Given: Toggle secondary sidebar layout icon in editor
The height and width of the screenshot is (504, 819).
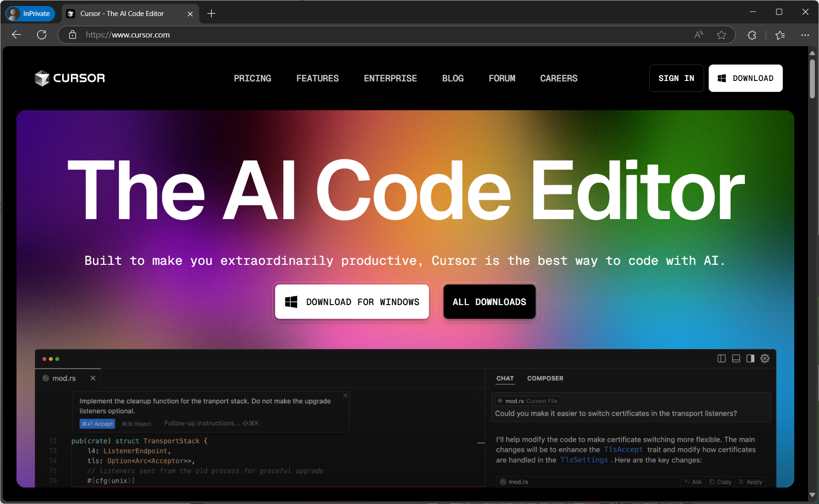Looking at the screenshot, I should (750, 359).
